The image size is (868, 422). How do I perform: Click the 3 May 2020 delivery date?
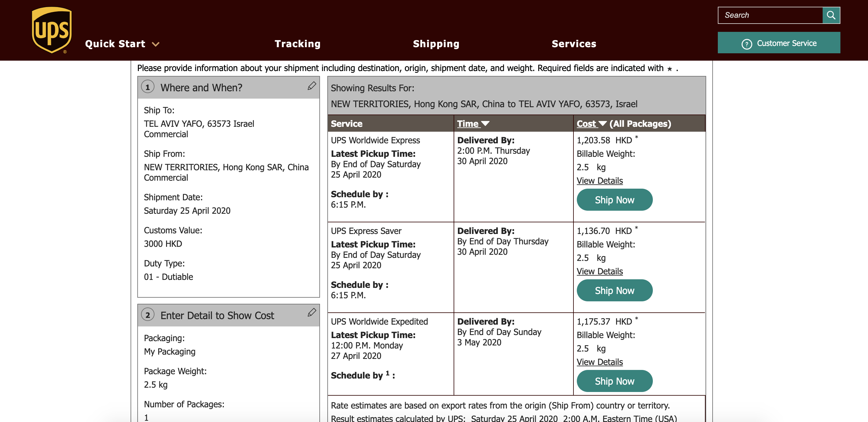click(479, 342)
